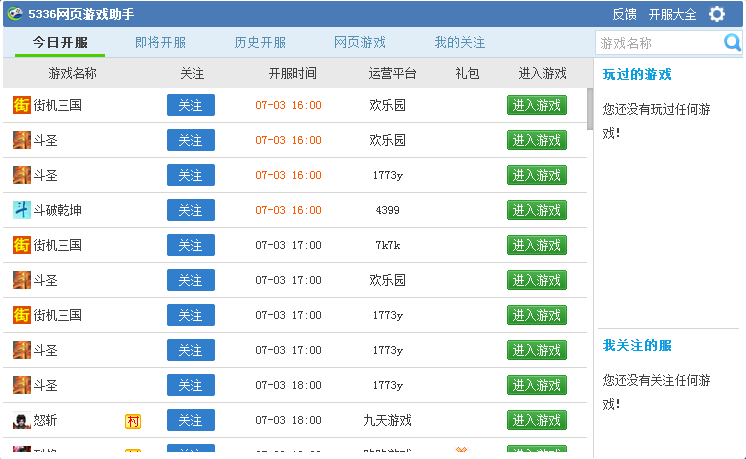Viewport: 746px width, 459px height.
Task: Click 斗破乾坤 game name
Action: [58, 210]
